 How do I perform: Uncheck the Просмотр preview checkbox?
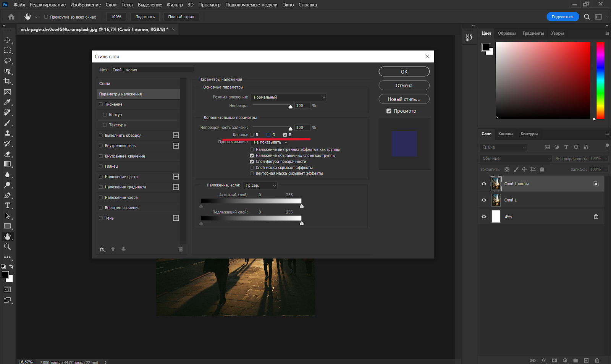389,111
